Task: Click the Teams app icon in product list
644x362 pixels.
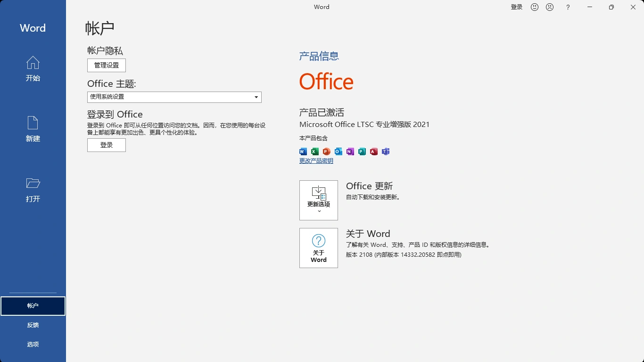Action: (x=386, y=152)
